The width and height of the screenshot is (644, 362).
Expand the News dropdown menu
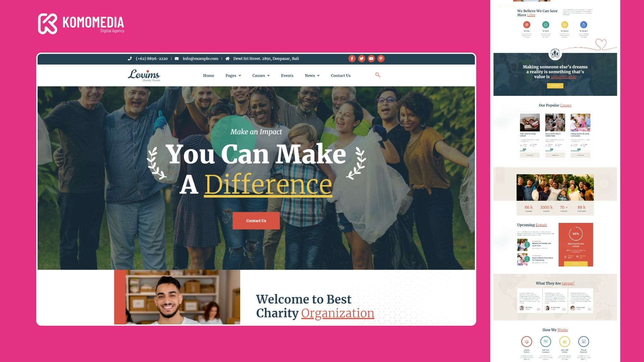pos(312,76)
